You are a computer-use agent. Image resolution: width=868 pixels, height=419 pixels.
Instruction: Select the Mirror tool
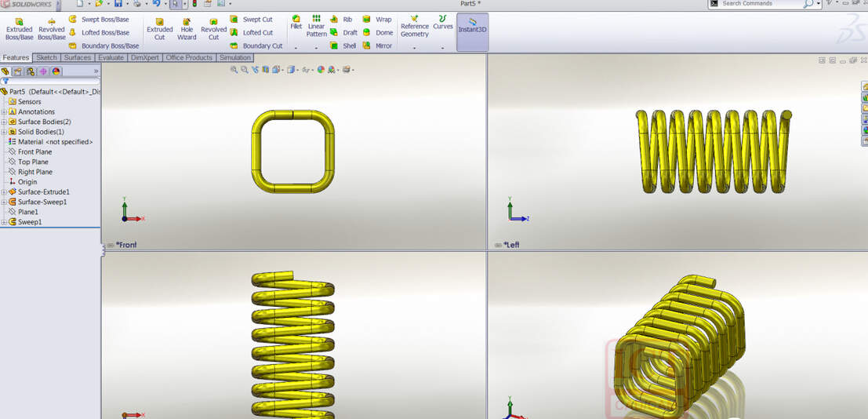coord(377,46)
